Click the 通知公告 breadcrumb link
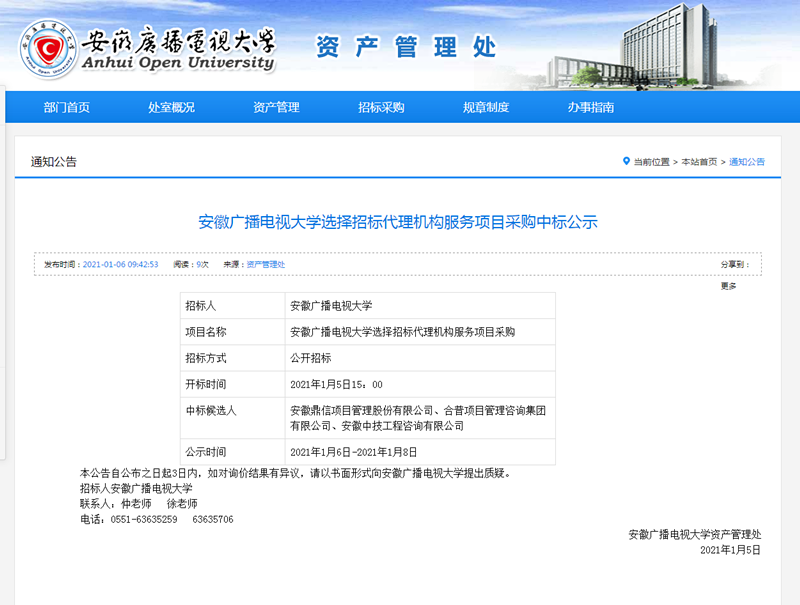This screenshot has width=800, height=605. [x=747, y=162]
